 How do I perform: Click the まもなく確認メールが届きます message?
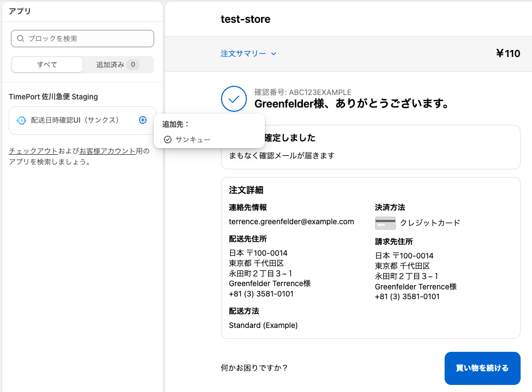[x=282, y=155]
